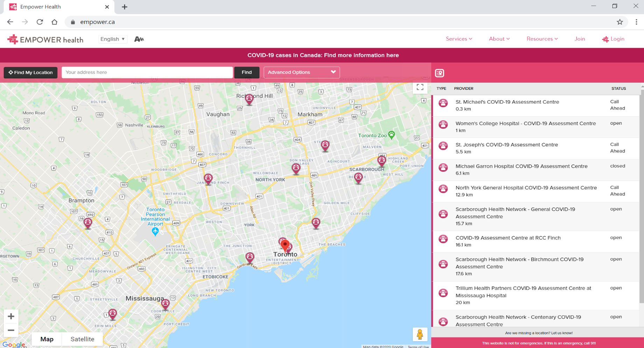Open the English language dropdown
Viewport: 644px width, 348px height.
click(x=113, y=39)
